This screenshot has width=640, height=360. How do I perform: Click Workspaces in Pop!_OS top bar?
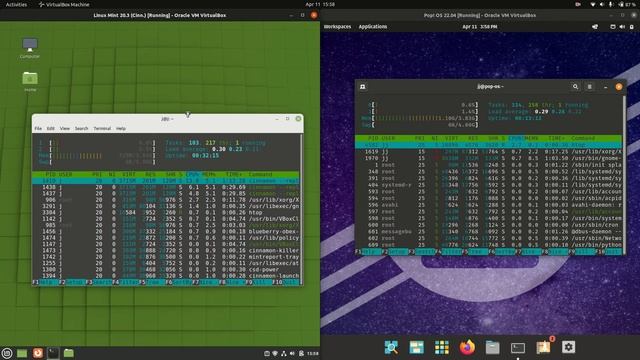pyautogui.click(x=337, y=27)
